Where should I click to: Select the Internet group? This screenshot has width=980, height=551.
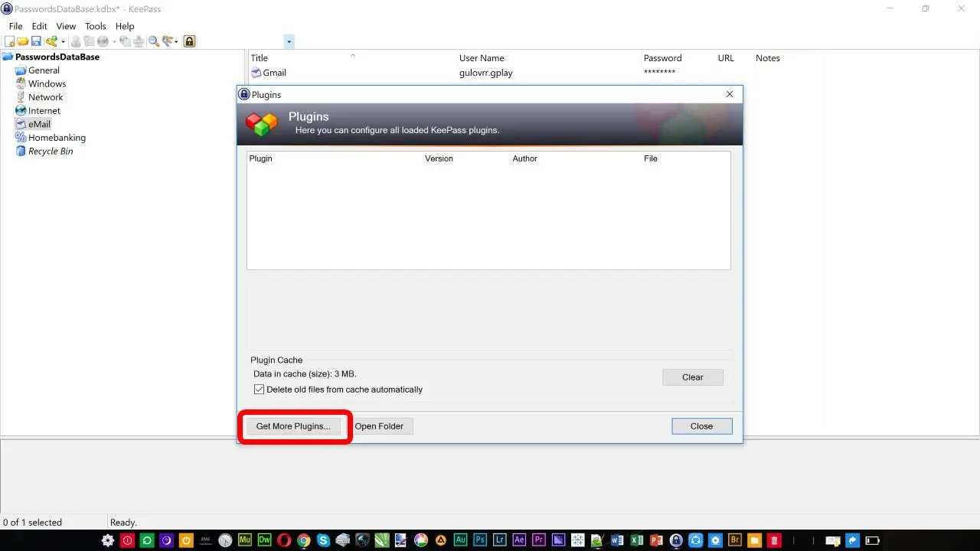click(44, 111)
